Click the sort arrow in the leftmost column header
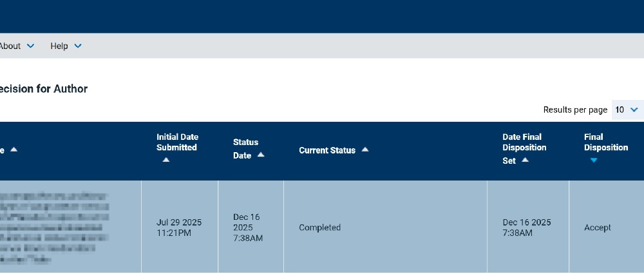Screen dimensions: 644x274 14,150
